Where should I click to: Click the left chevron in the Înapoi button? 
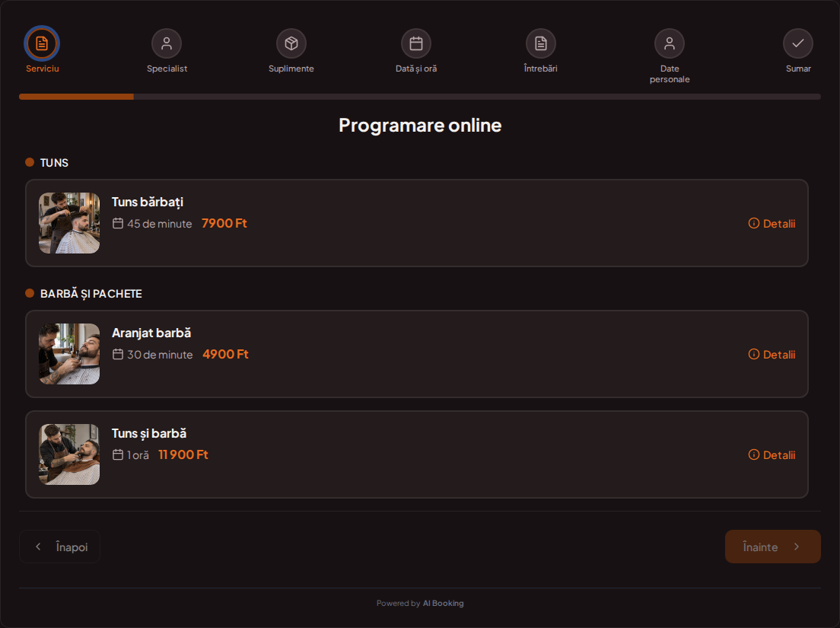pos(38,547)
